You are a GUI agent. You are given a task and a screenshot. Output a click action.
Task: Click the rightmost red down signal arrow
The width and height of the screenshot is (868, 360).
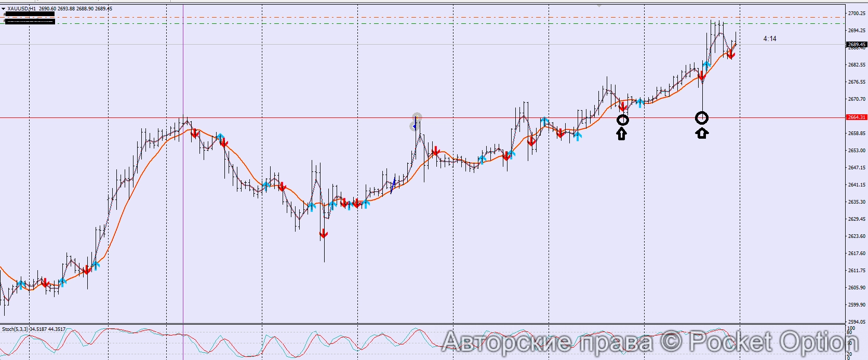[731, 54]
